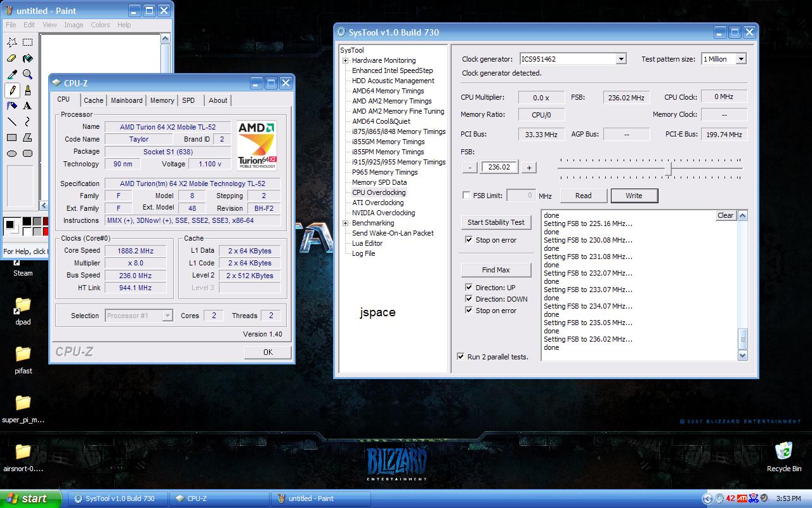Select the Brush tool in Paint
Image resolution: width=812 pixels, height=508 pixels.
[x=28, y=90]
